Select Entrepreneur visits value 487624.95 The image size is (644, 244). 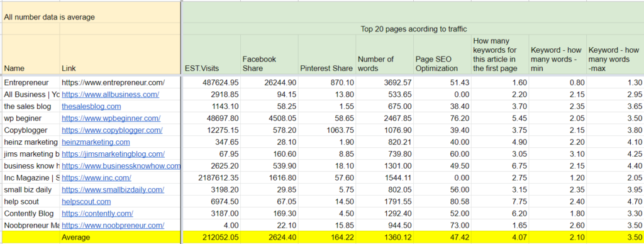[x=211, y=82]
